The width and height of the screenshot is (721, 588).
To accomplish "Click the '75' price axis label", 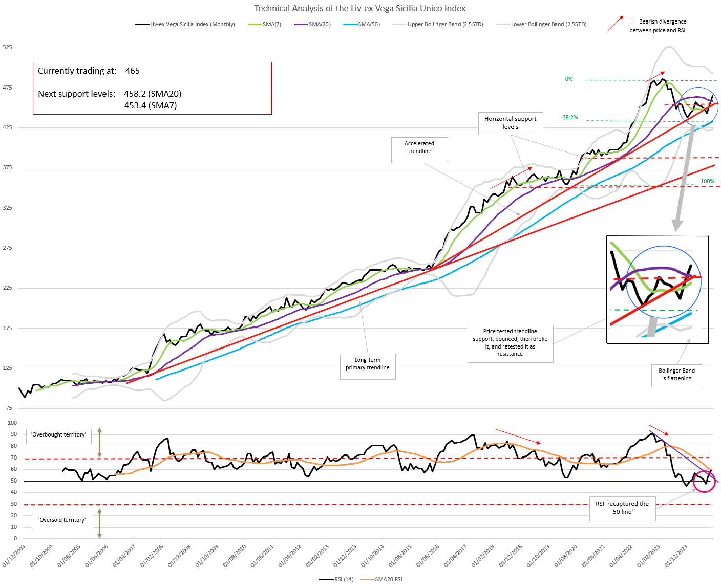I will [9, 408].
